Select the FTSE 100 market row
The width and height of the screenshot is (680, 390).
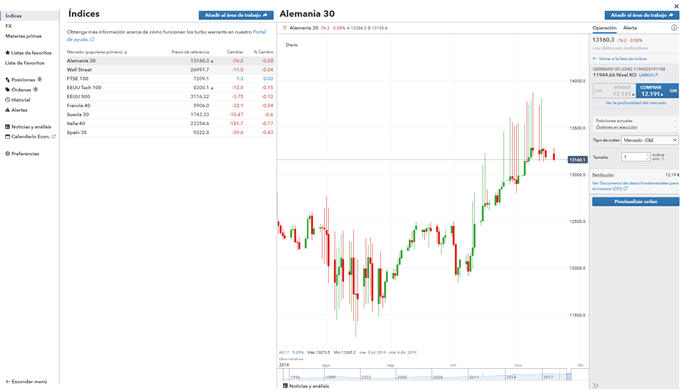[x=170, y=79]
